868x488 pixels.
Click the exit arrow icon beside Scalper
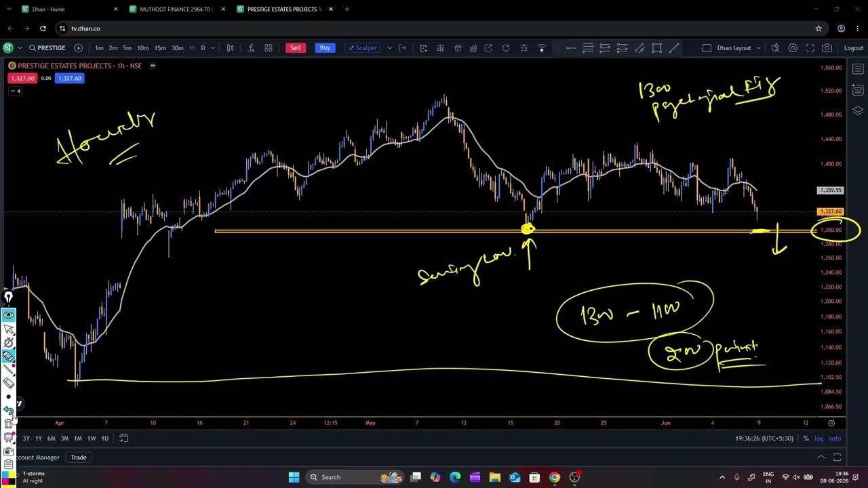pyautogui.click(x=402, y=48)
